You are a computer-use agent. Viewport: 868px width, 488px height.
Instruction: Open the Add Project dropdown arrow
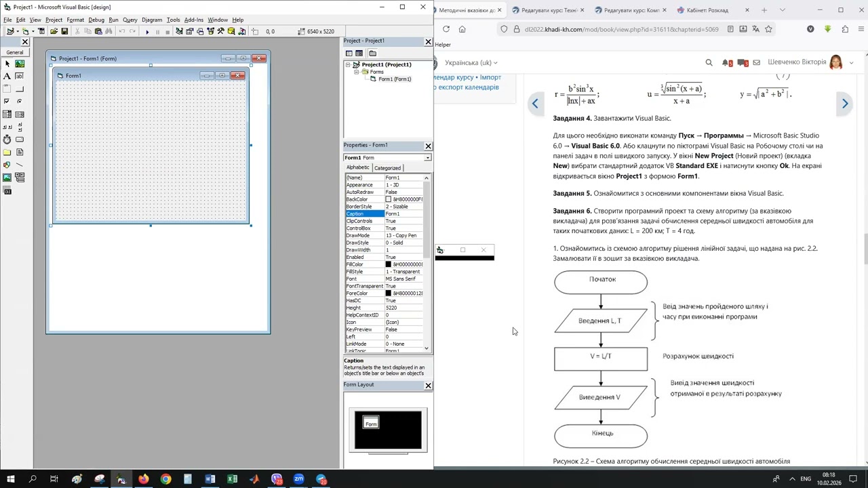pyautogui.click(x=16, y=31)
